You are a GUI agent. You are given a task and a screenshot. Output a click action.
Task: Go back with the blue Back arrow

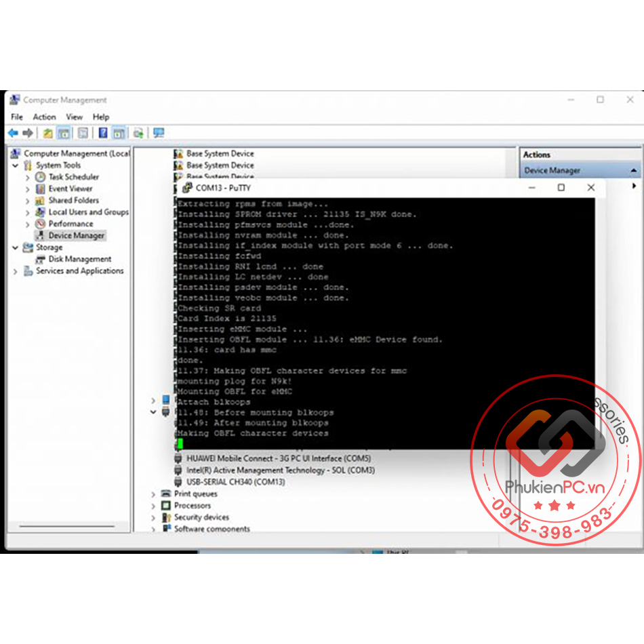(x=13, y=133)
